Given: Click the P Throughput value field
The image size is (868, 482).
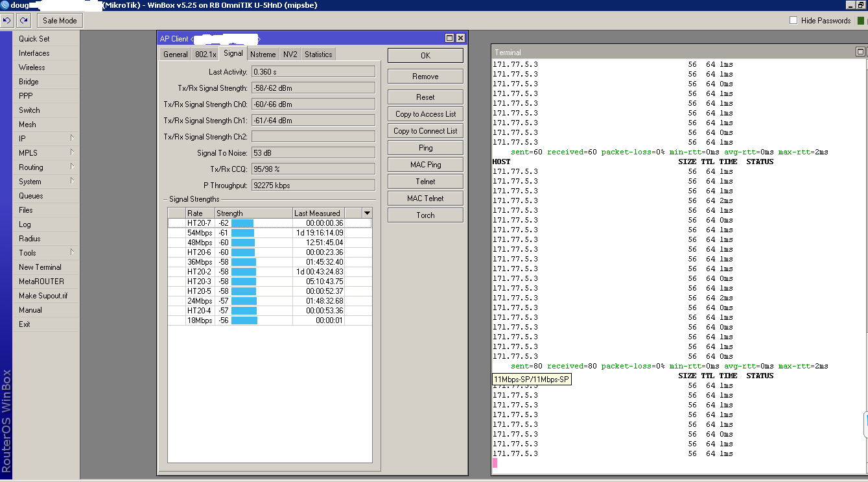Looking at the screenshot, I should pos(312,186).
